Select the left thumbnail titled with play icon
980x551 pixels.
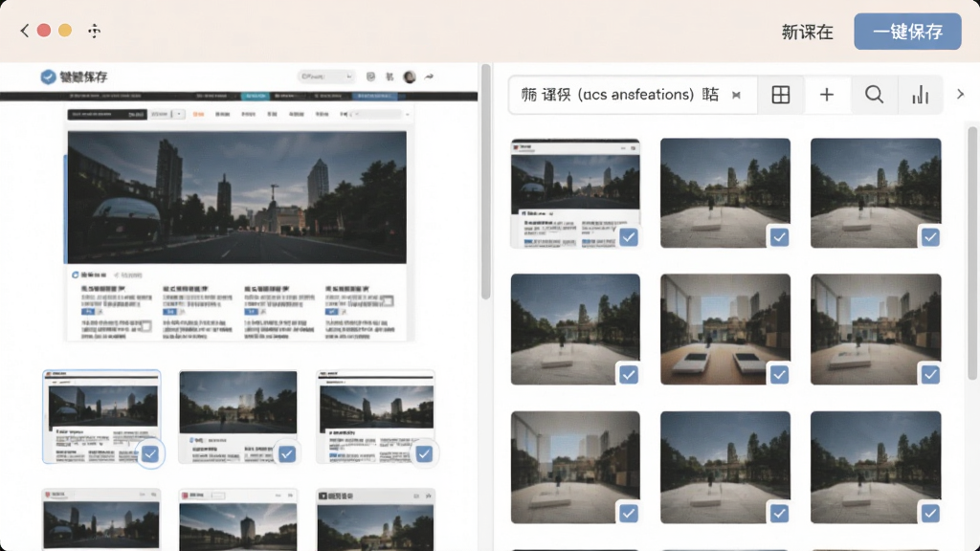(375, 519)
